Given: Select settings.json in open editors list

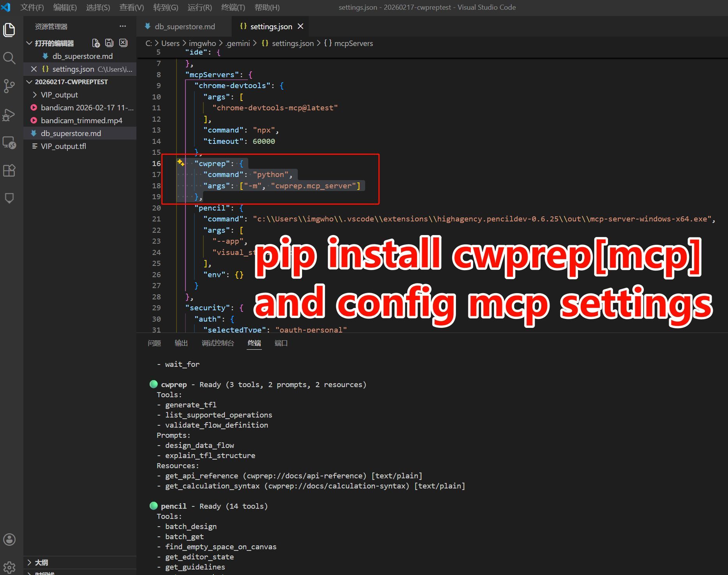Looking at the screenshot, I should coord(80,69).
